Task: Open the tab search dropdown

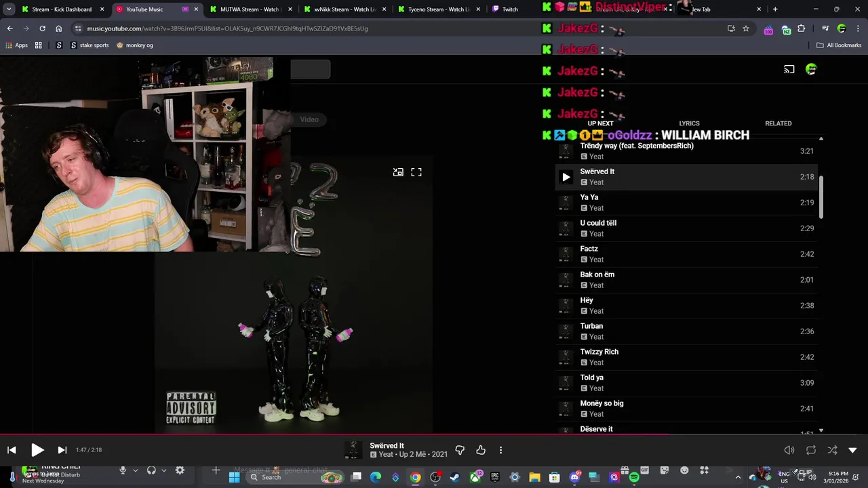Action: tap(8, 9)
